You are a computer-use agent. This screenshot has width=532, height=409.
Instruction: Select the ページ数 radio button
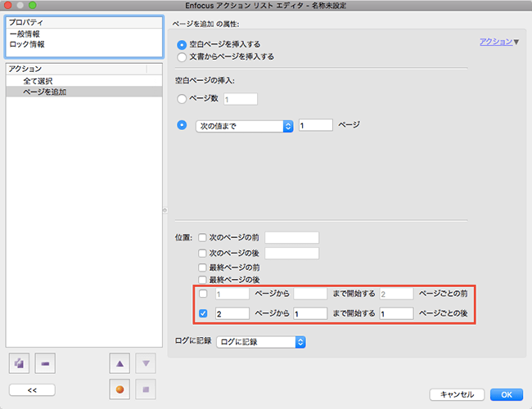(182, 99)
